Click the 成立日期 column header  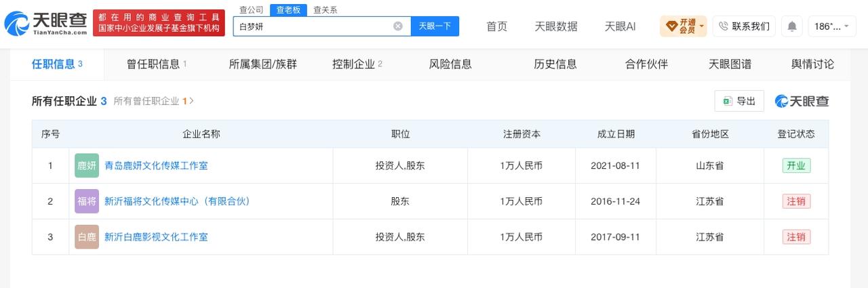(616, 134)
